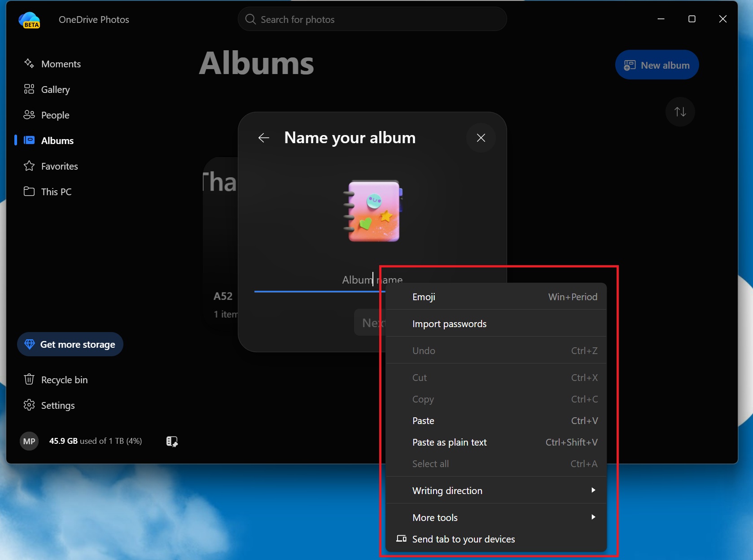The width and height of the screenshot is (753, 560).
Task: Expand the Writing direction submenu
Action: pyautogui.click(x=496, y=490)
